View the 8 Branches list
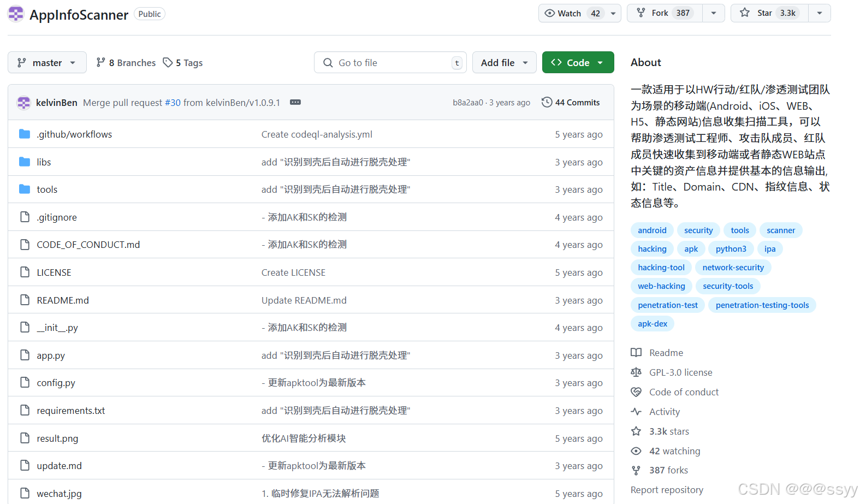 click(x=126, y=63)
